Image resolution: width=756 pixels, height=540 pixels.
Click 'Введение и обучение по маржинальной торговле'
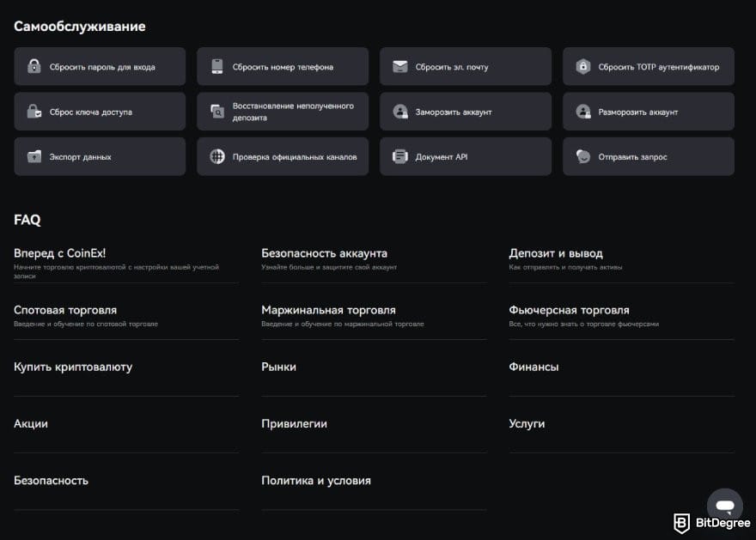coord(342,324)
